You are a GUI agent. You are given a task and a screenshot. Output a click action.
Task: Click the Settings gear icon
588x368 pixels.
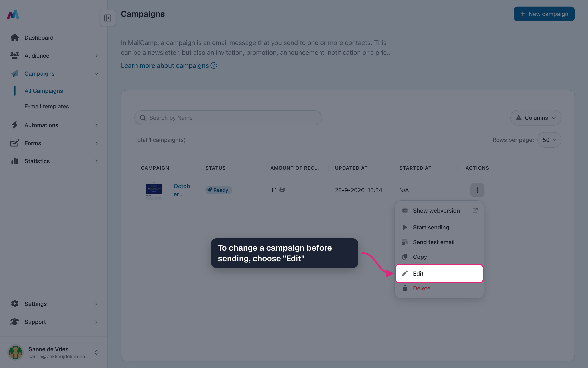14,304
